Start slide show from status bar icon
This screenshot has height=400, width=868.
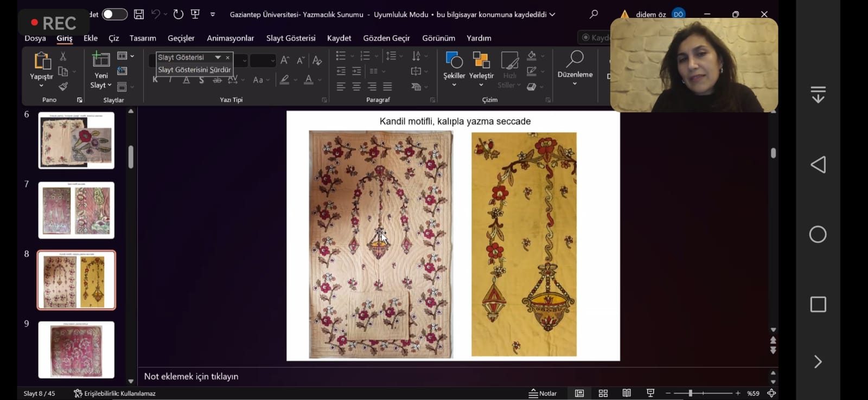tap(650, 393)
